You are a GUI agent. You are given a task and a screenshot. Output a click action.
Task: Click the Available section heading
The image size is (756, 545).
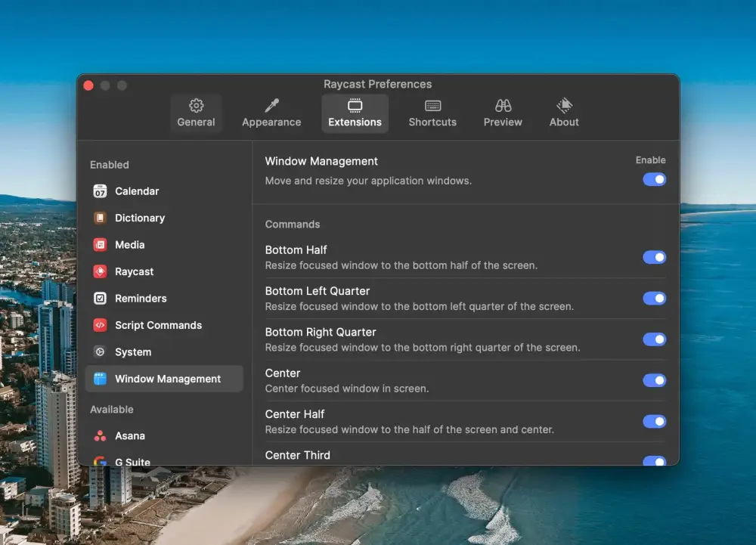pos(112,410)
